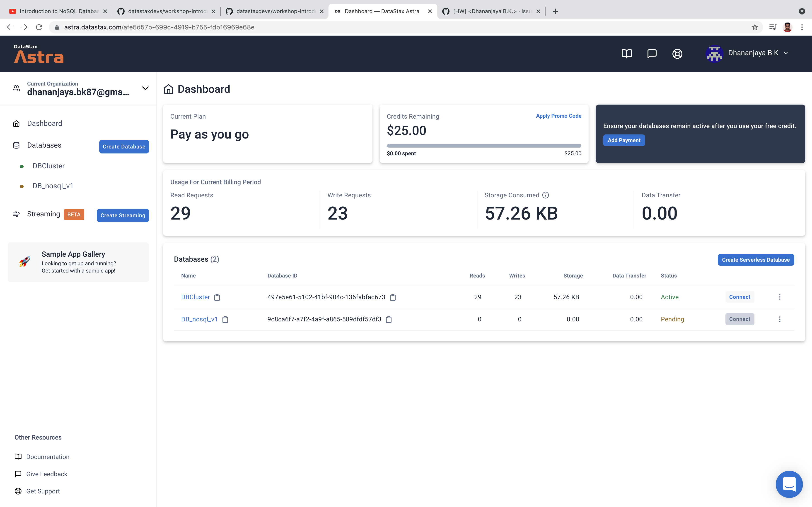The height and width of the screenshot is (507, 812).
Task: Open the Feedback chat icon in top navbar
Action: pos(652,54)
